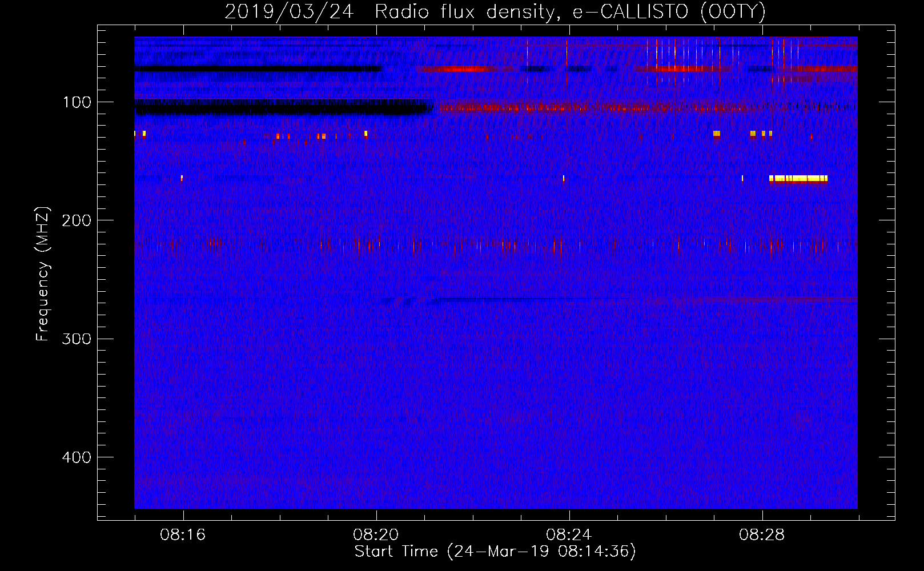The width and height of the screenshot is (924, 571).
Task: Click the 08:24 time tick label
Action: [x=569, y=535]
